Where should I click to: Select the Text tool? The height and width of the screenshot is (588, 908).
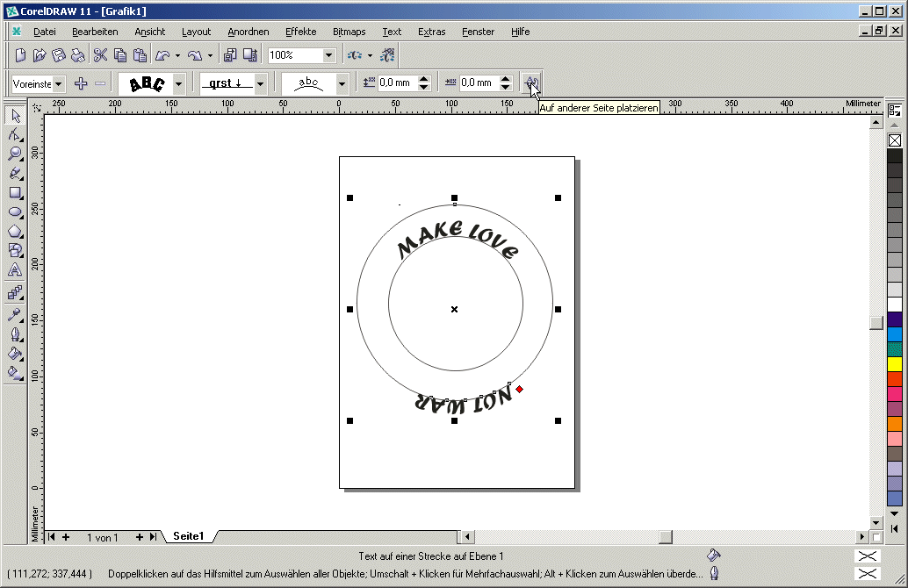(15, 269)
